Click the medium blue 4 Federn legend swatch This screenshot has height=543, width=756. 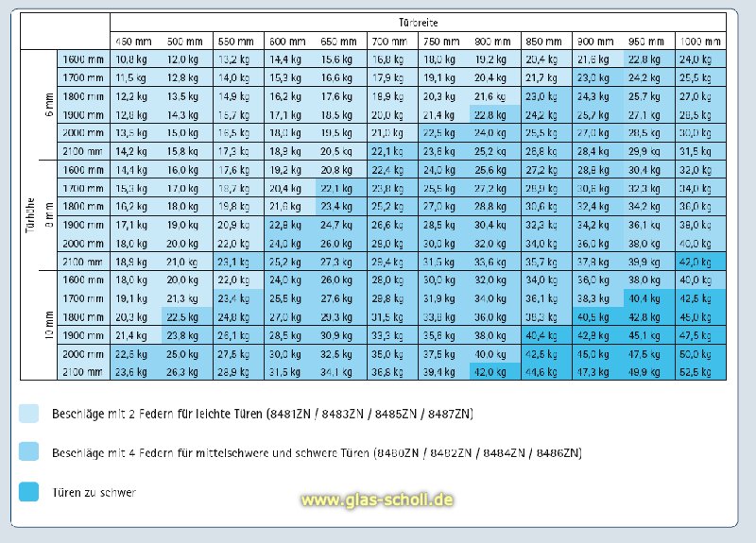click(28, 453)
